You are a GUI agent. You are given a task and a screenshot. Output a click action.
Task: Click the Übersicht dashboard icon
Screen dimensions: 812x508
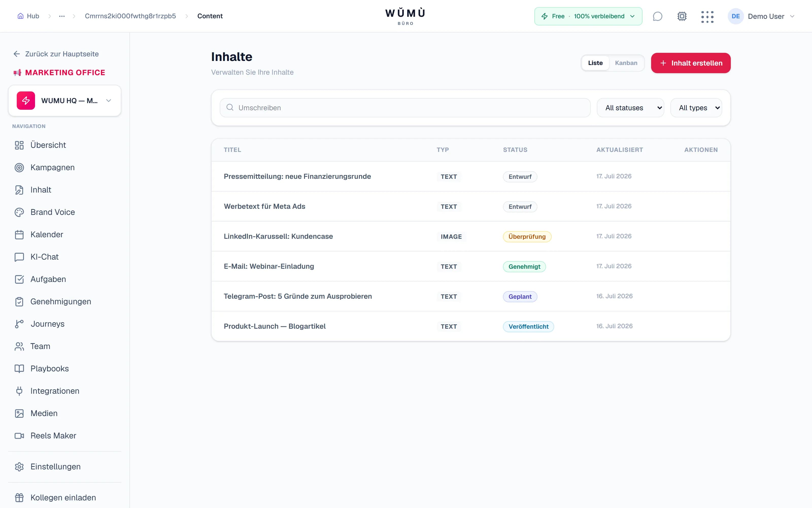tap(19, 145)
